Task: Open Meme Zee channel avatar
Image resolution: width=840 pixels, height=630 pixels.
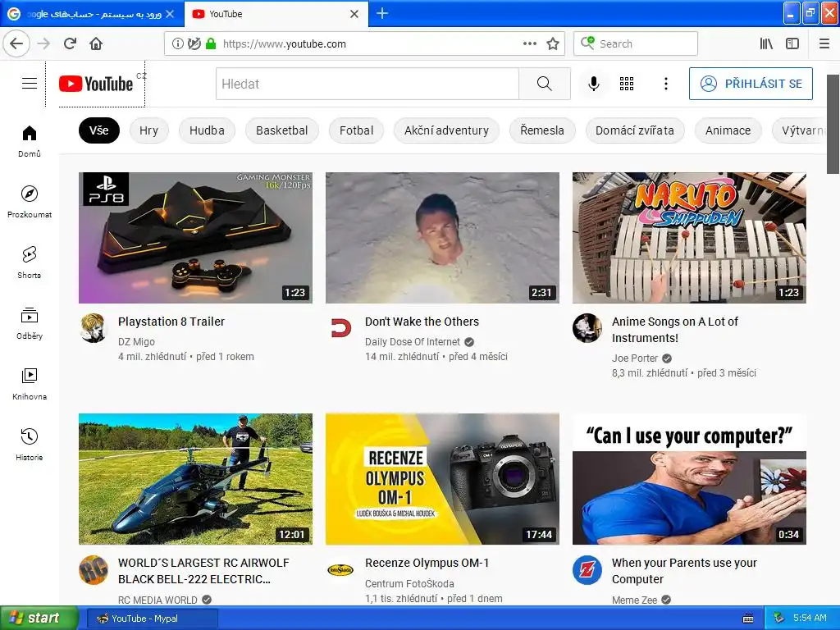Action: [x=587, y=569]
